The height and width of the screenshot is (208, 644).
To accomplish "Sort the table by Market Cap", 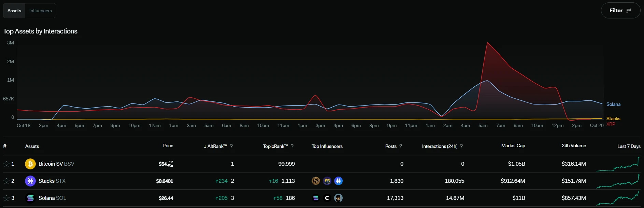I will click(x=513, y=145).
